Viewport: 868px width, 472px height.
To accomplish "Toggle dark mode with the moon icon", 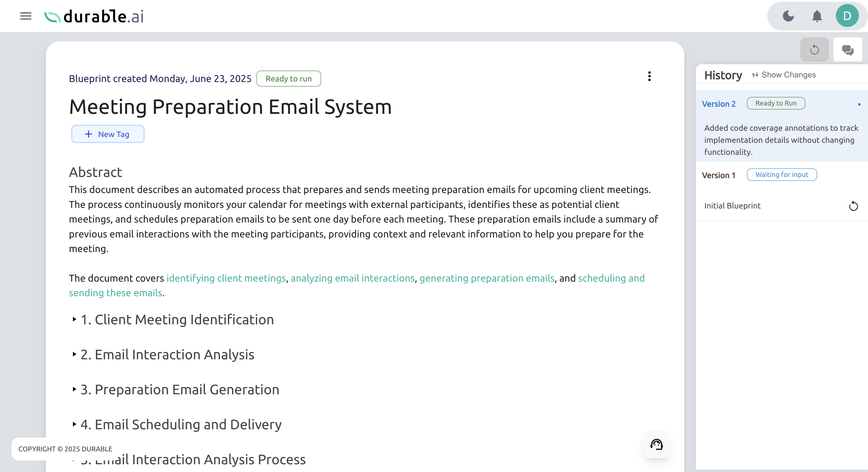I will click(x=788, y=16).
